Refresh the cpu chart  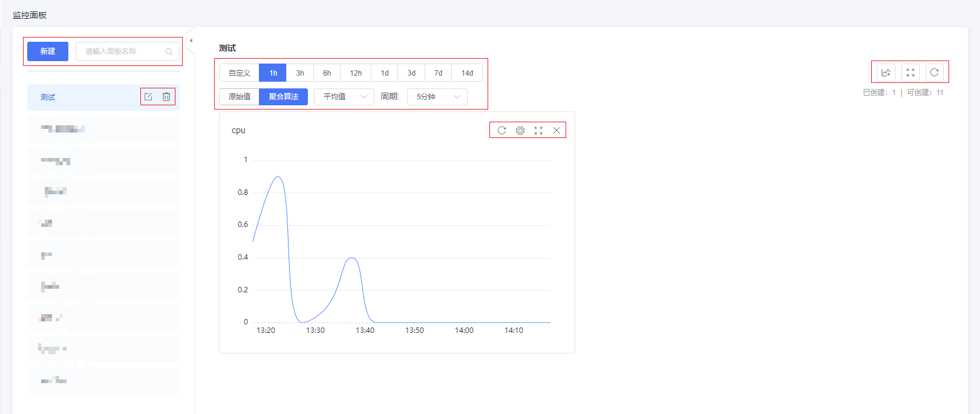[501, 130]
